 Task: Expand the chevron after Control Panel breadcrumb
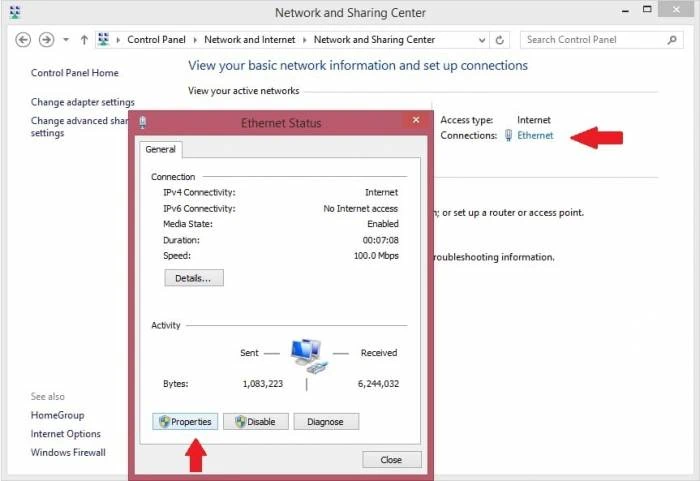point(195,40)
